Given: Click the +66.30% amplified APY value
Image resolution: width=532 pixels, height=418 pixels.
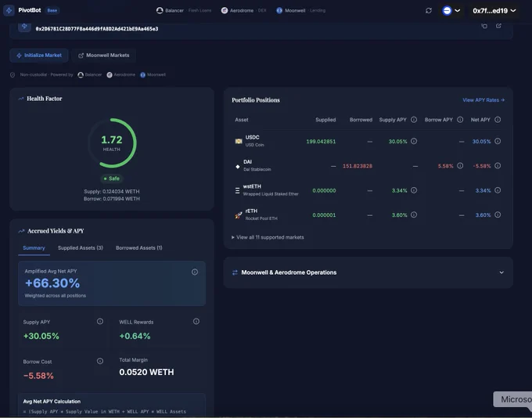Looking at the screenshot, I should pos(52,283).
